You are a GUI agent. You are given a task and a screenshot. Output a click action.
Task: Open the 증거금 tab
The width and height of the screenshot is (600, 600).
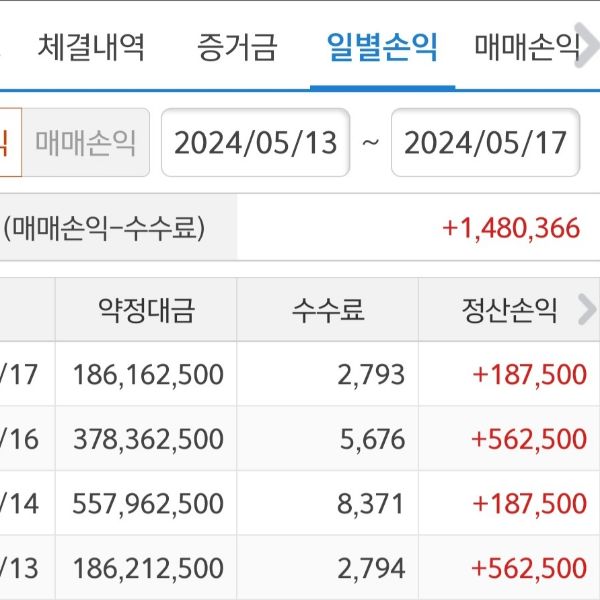[x=237, y=46]
